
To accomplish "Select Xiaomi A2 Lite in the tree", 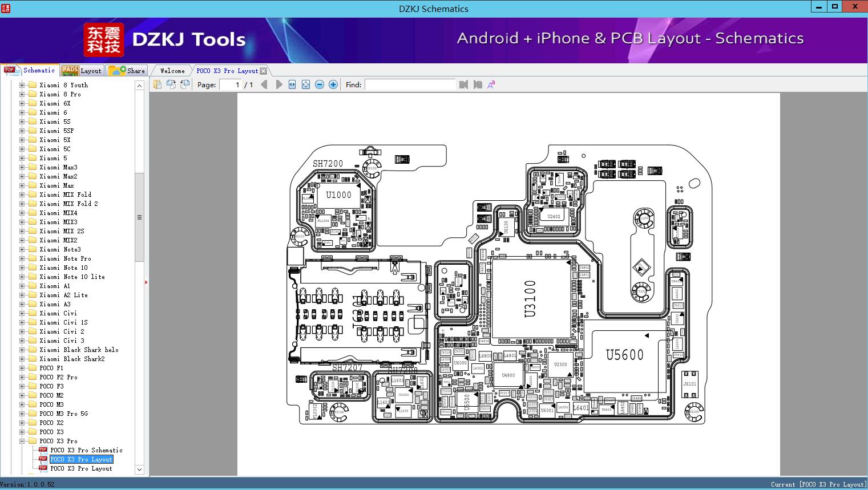I will click(x=63, y=295).
